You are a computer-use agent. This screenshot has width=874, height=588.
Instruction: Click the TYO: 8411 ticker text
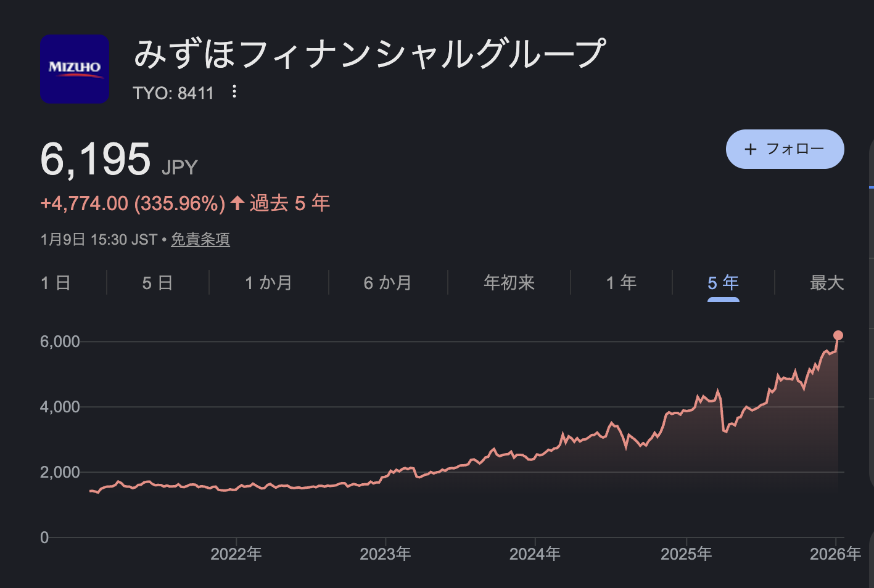point(173,93)
